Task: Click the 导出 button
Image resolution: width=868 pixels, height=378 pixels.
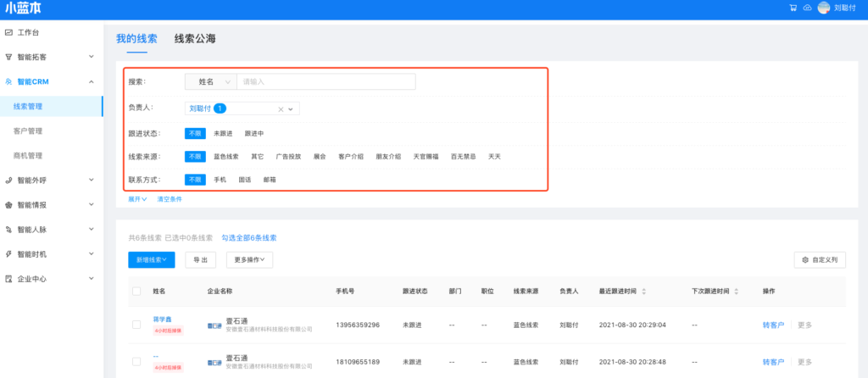Action: click(200, 259)
